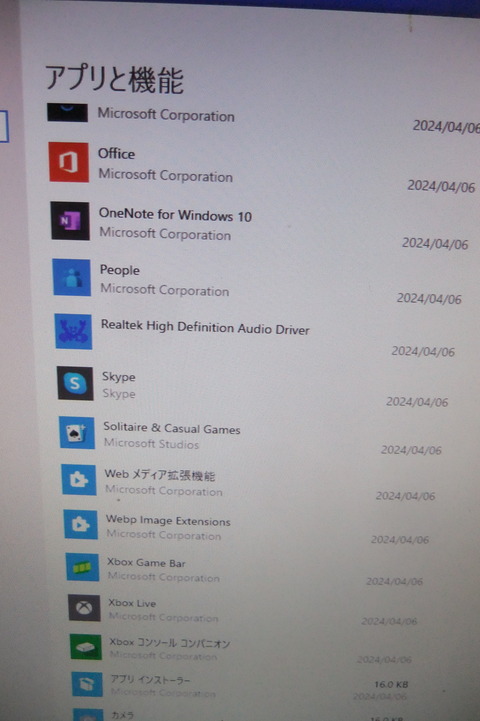Select the Realtek driver row date
The image size is (480, 721).
click(423, 351)
